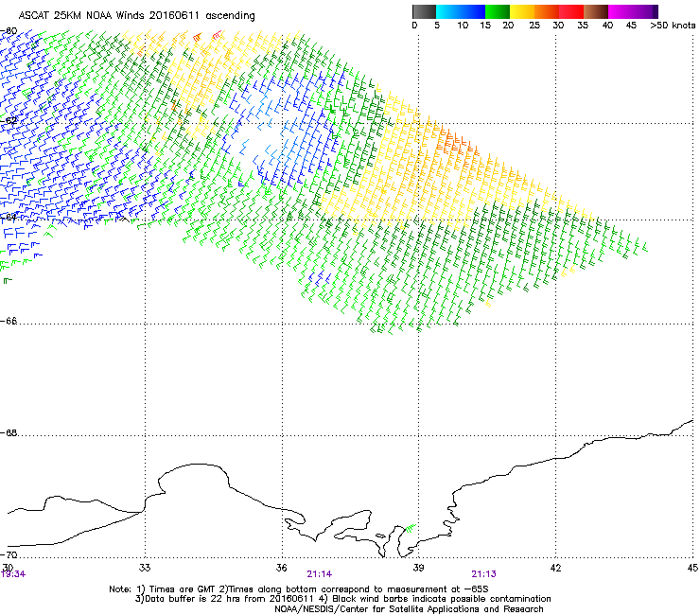700x615 pixels.
Task: Click latitude label -70 on left axis
Action: 9,554
